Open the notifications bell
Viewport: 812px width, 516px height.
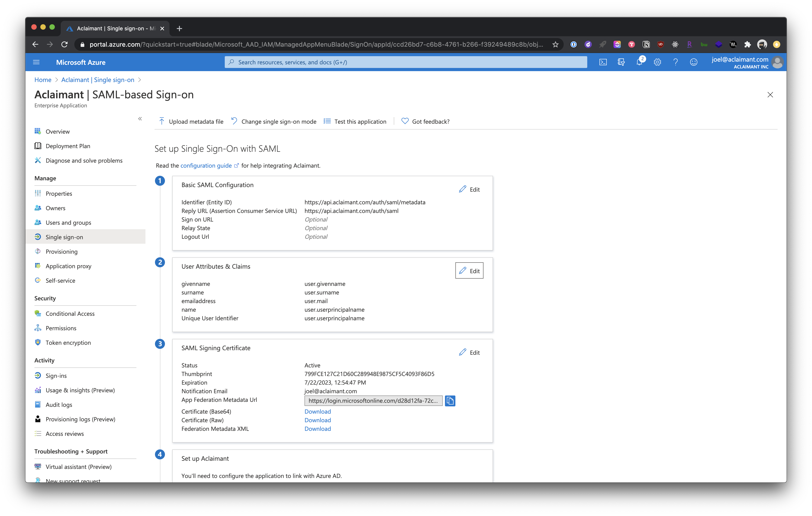[x=639, y=62]
